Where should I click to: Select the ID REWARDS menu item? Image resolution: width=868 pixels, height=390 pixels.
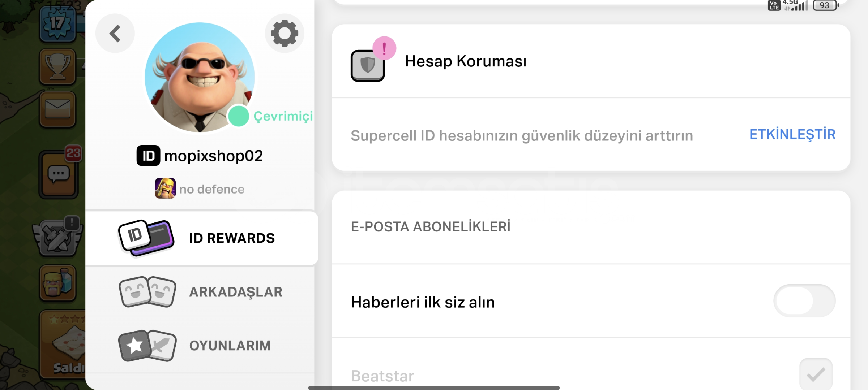[x=202, y=238]
